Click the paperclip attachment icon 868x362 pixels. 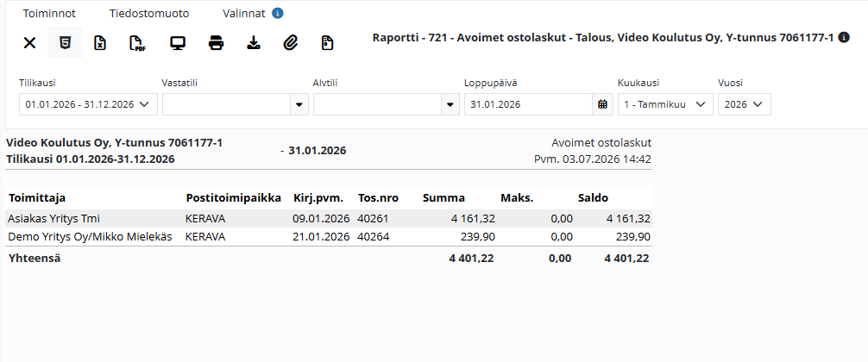290,43
